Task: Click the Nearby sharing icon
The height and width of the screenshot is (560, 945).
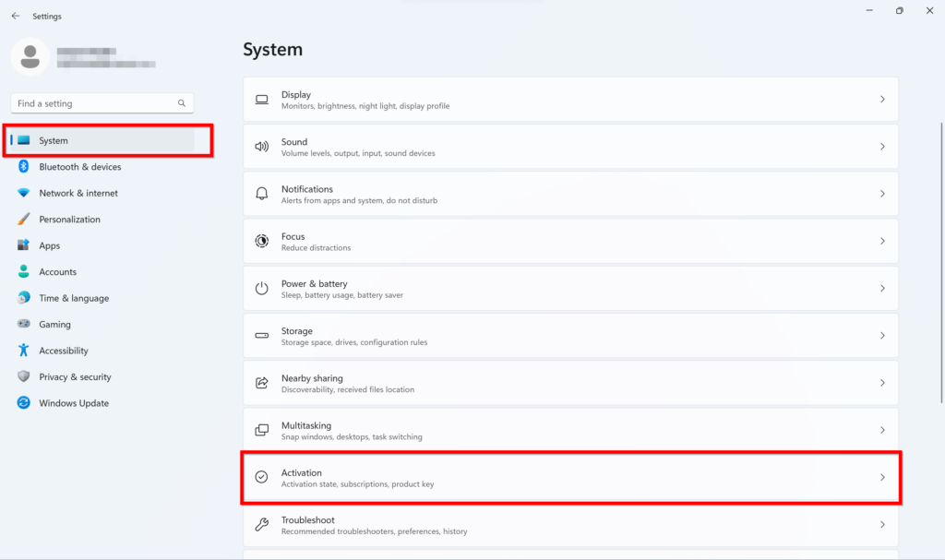Action: click(262, 383)
